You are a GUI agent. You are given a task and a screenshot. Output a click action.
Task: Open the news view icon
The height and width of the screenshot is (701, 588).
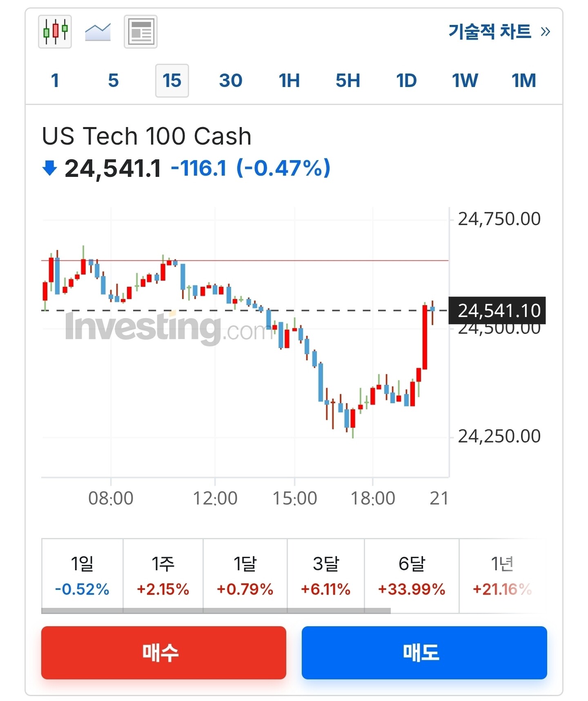(x=140, y=31)
